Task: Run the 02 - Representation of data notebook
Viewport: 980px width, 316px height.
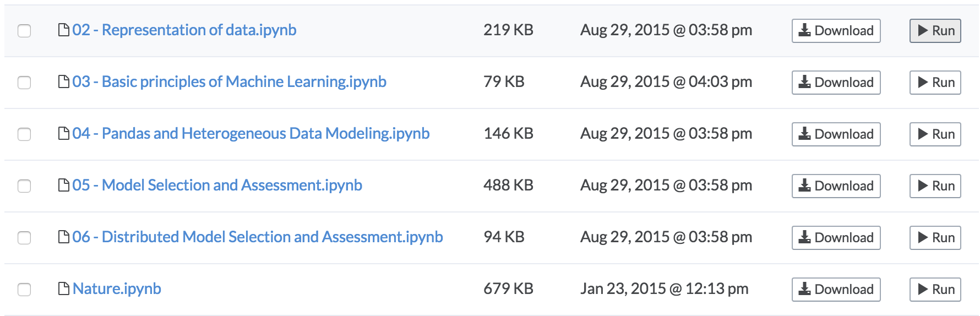Action: [935, 31]
